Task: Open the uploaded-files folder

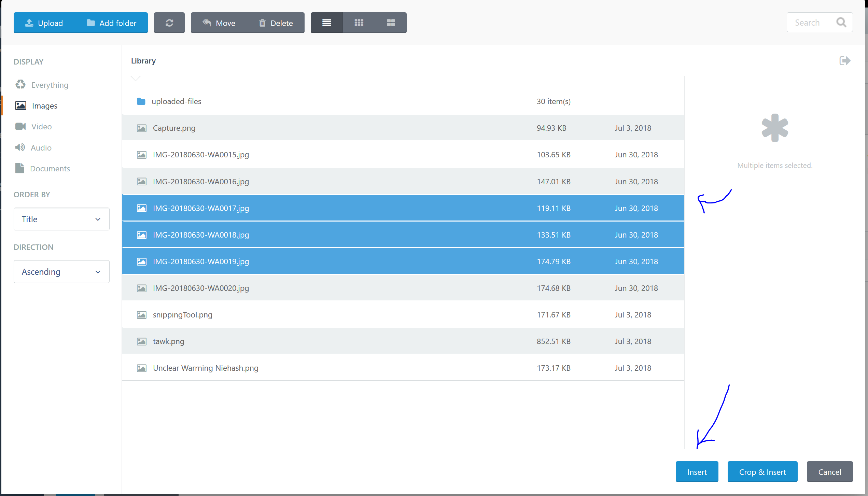Action: tap(176, 101)
